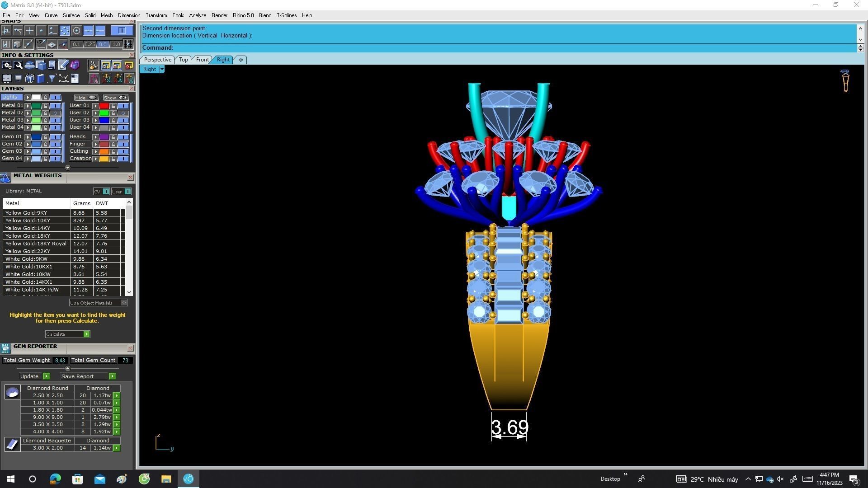Open the T-Splines menu
The width and height of the screenshot is (868, 488).
pos(286,15)
